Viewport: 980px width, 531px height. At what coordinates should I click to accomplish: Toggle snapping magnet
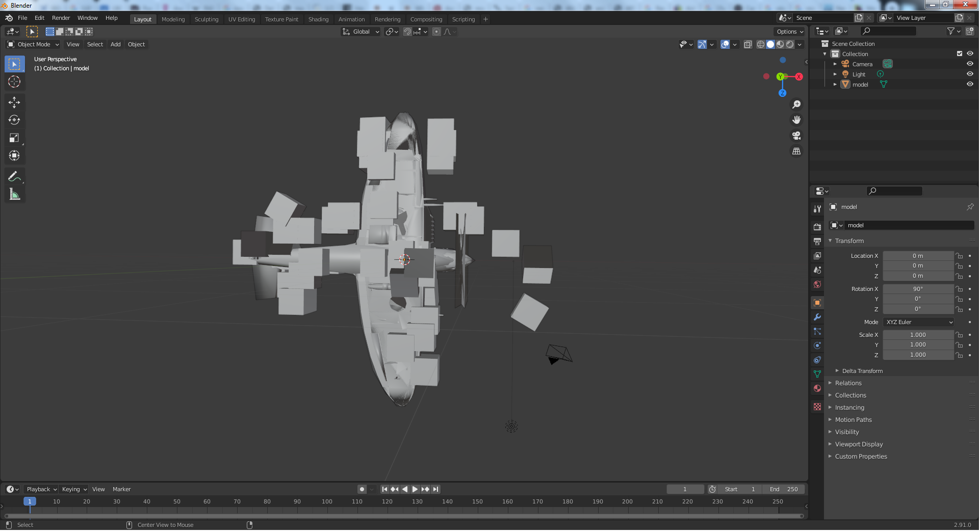pos(408,32)
